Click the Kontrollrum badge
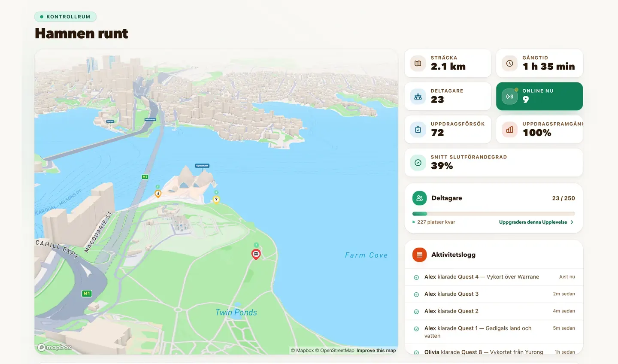Image resolution: width=618 pixels, height=364 pixels. [65, 17]
